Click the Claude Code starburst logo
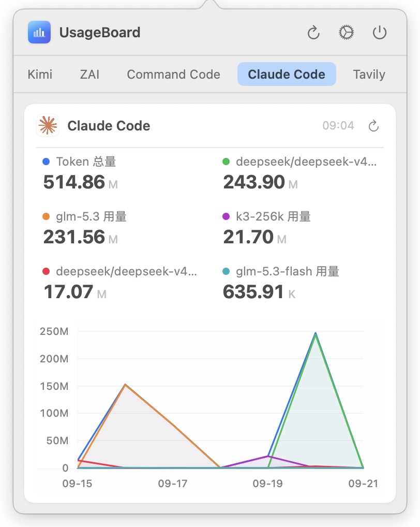The image size is (420, 527). [x=48, y=125]
